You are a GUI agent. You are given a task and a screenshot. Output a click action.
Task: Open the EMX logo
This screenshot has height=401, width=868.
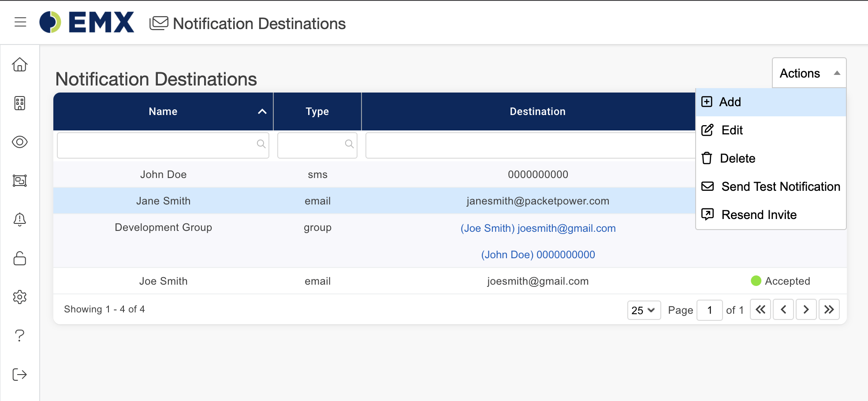86,22
